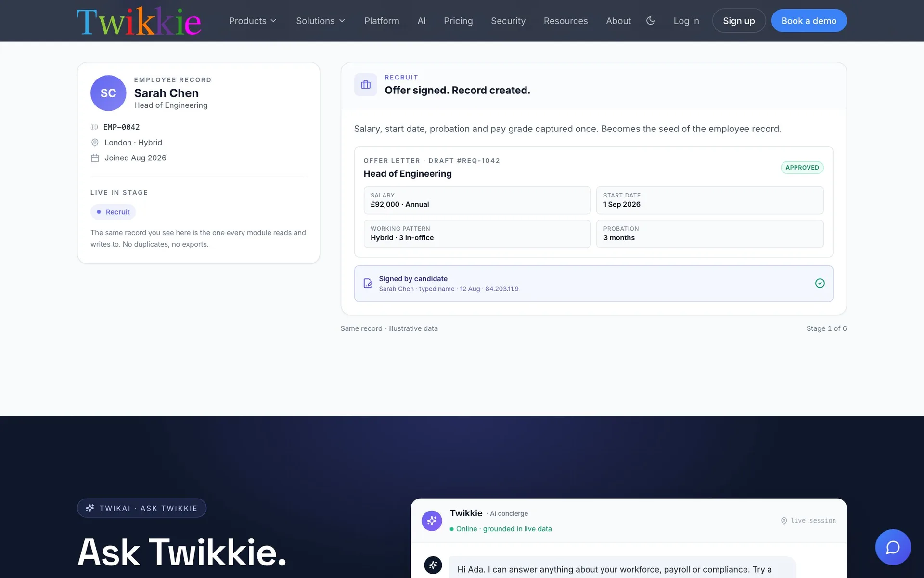924x578 pixels.
Task: Open the About nav link
Action: [618, 21]
